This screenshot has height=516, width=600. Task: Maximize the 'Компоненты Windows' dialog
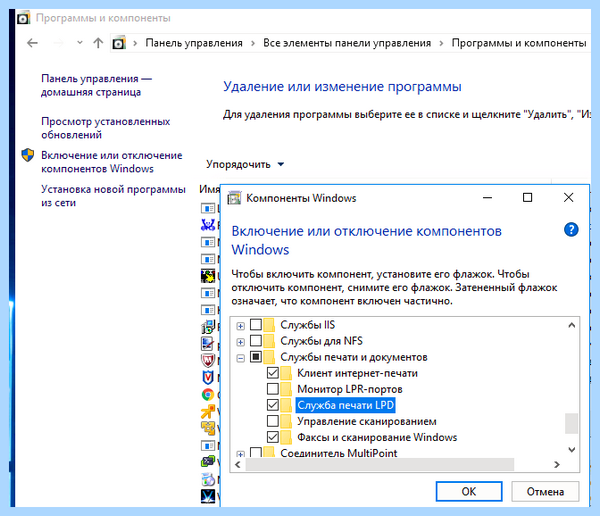click(x=527, y=198)
